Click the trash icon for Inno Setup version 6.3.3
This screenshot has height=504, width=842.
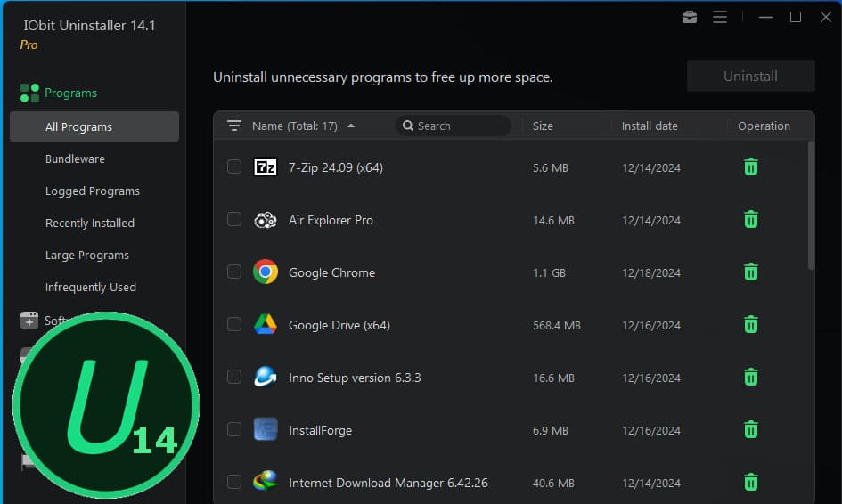[751, 378]
